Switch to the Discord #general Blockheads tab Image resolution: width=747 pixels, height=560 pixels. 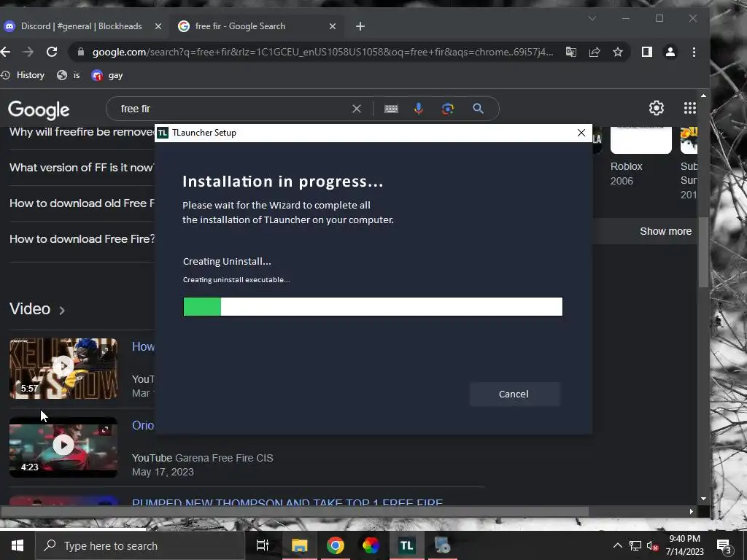coord(81,26)
